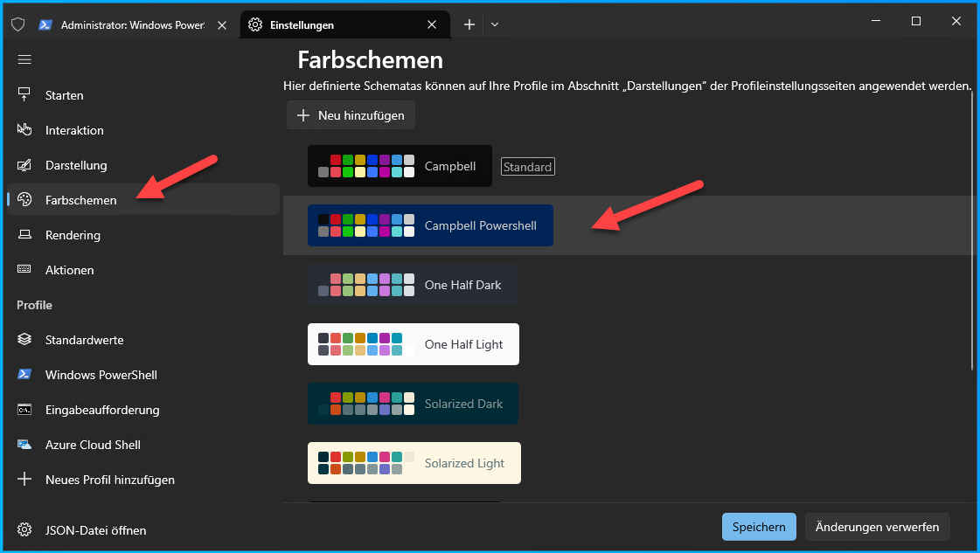980x553 pixels.
Task: Open the Standardwerte profile settings
Action: tap(143, 340)
